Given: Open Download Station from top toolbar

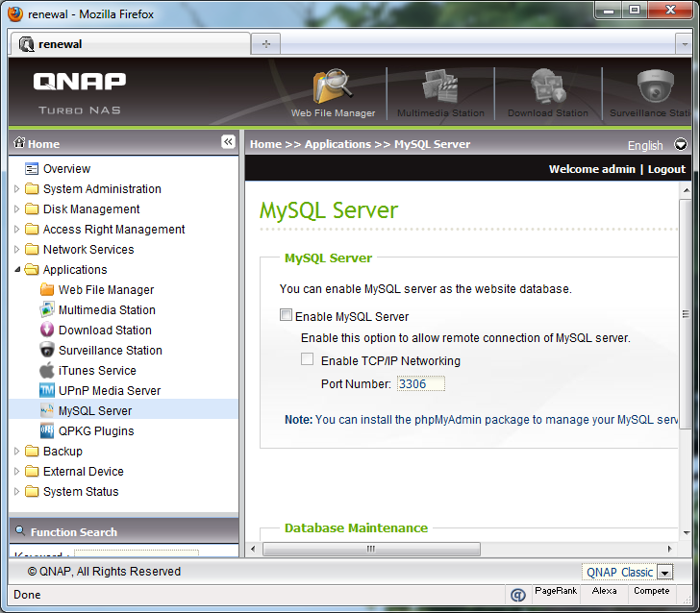Looking at the screenshot, I should [547, 89].
